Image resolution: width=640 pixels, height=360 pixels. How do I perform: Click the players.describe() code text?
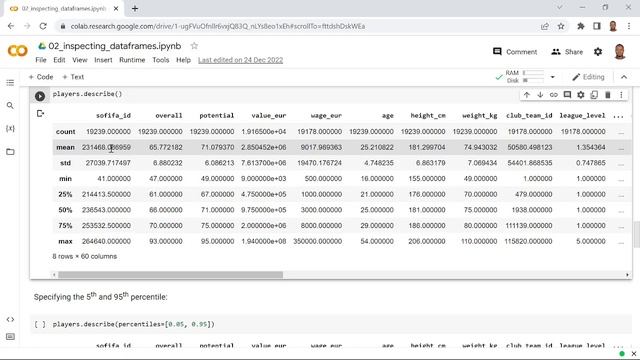(87, 94)
